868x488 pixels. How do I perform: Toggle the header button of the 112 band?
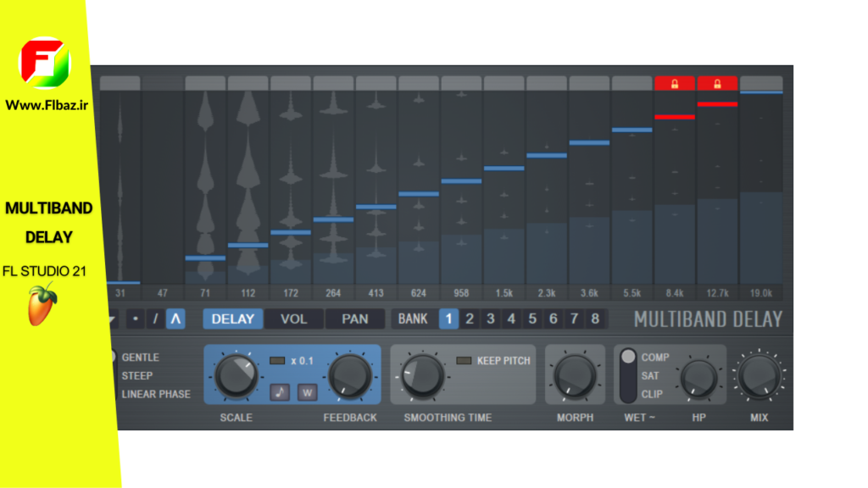[x=248, y=83]
